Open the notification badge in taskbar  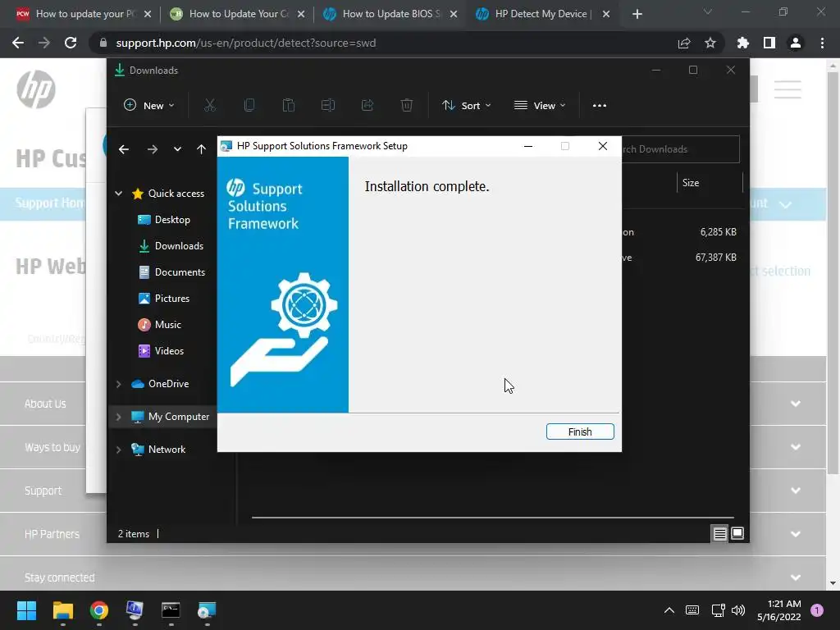[817, 610]
